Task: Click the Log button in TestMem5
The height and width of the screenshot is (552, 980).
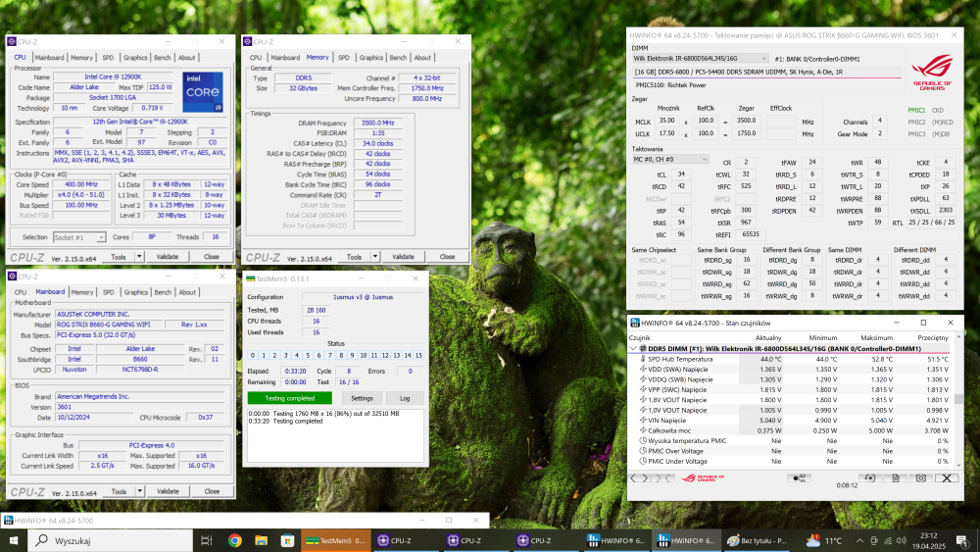Action: pyautogui.click(x=405, y=398)
